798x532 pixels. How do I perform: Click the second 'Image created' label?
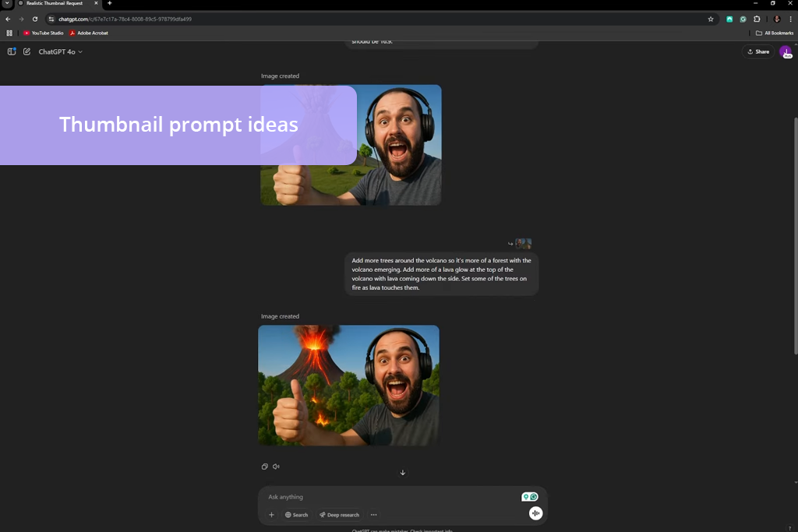[x=280, y=316]
